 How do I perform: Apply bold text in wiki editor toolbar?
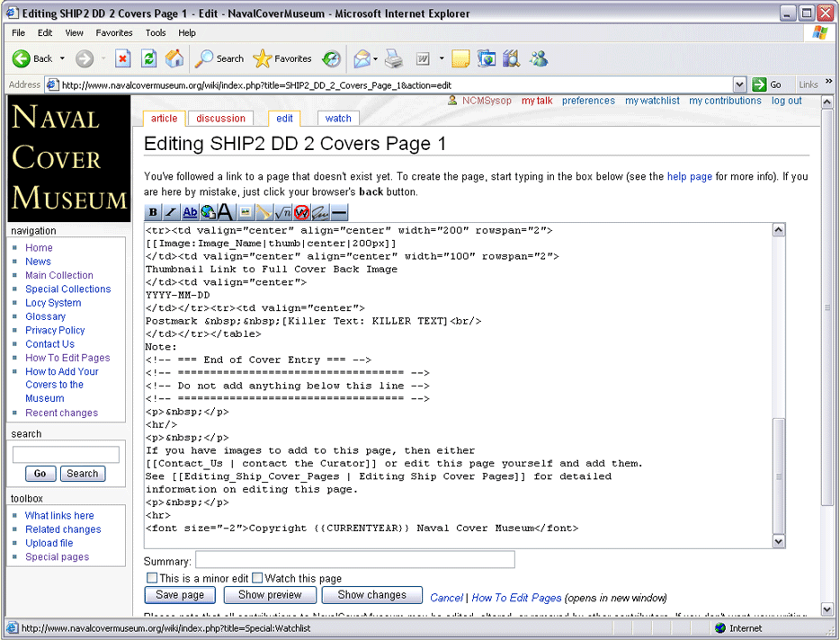tap(153, 213)
